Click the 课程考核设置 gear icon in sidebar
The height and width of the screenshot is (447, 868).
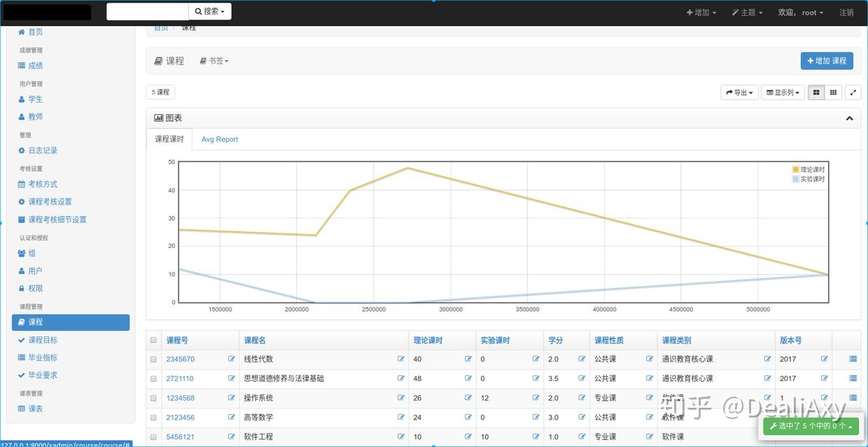click(x=22, y=201)
